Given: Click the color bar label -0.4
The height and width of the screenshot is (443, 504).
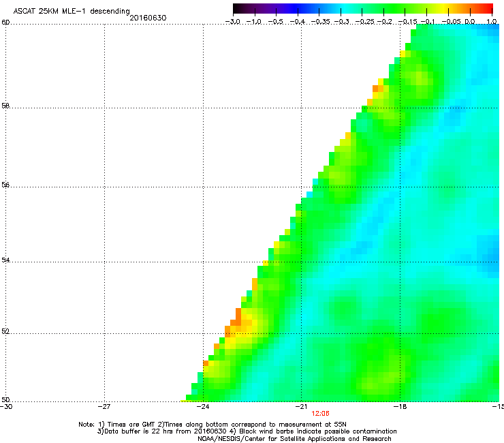Looking at the screenshot, I should 298,22.
